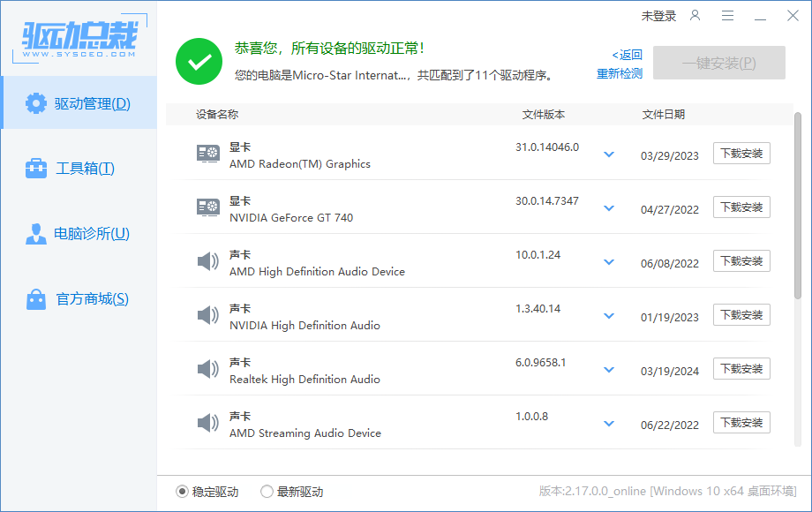The image size is (812, 512).
Task: Expand version dropdown for Realtek High Definition Audio
Action: [609, 370]
